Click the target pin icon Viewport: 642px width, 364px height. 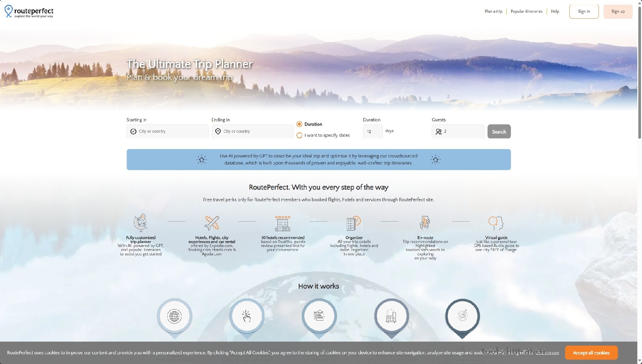click(x=462, y=316)
